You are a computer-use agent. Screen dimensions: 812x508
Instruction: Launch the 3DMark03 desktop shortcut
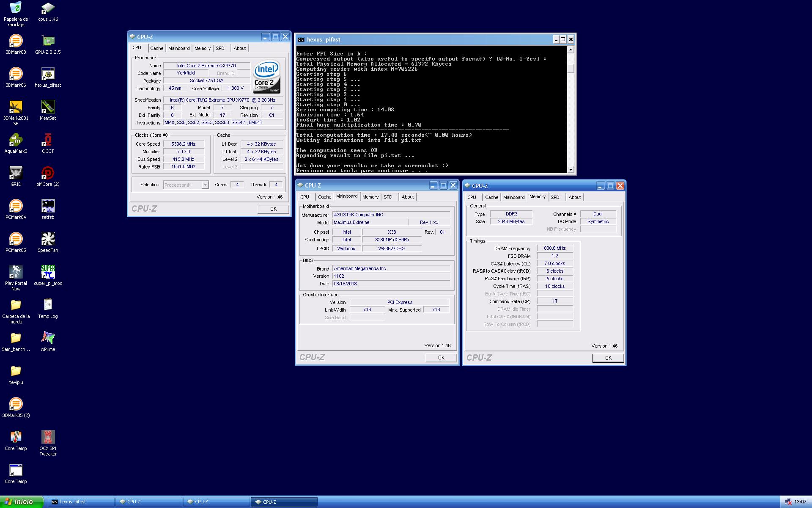(16, 44)
